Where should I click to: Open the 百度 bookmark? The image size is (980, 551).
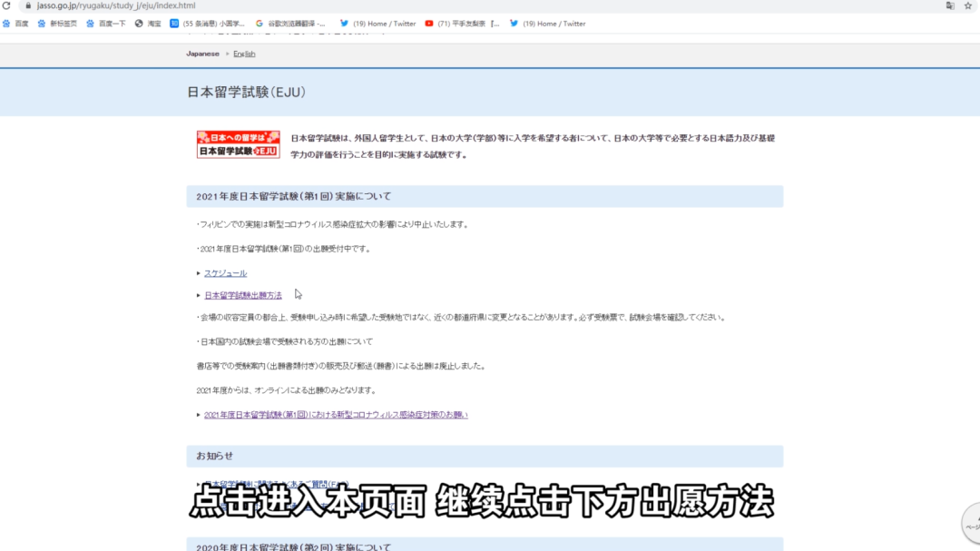(15, 24)
